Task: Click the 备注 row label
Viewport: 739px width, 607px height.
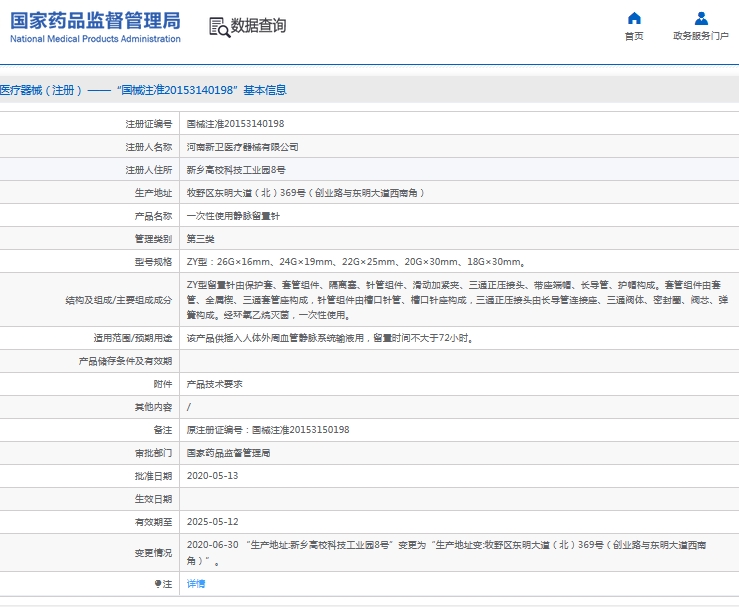Action: pos(163,430)
